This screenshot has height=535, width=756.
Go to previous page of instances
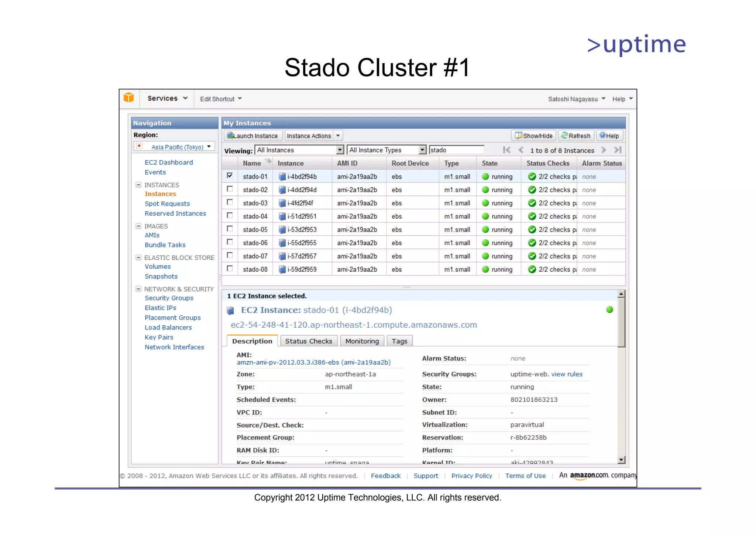[x=521, y=150]
